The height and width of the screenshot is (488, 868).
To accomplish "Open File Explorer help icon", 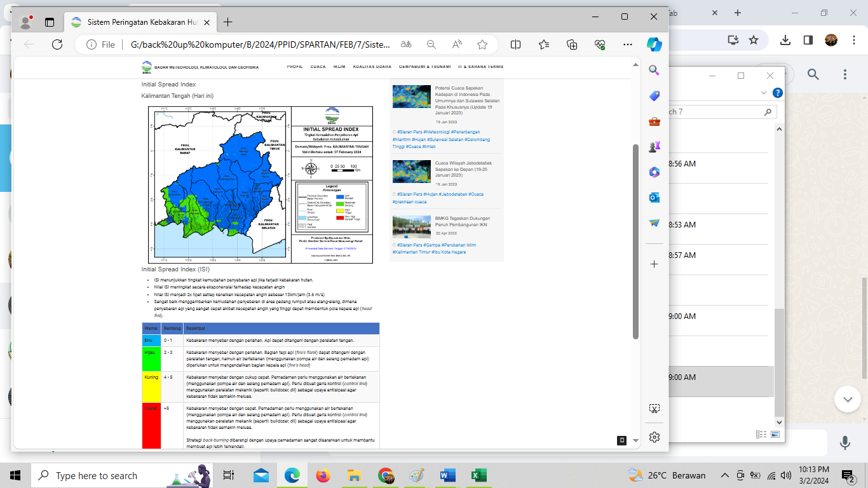I will coord(777,93).
